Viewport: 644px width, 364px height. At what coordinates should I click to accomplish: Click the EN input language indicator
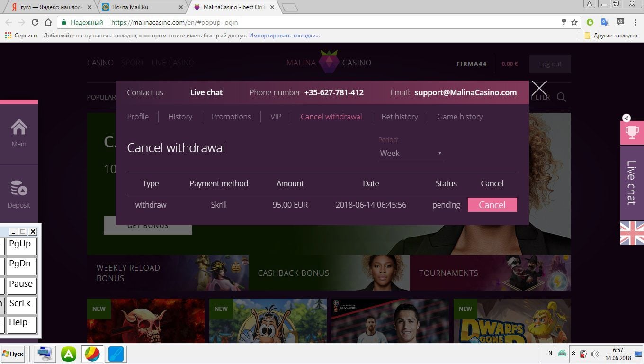pyautogui.click(x=548, y=353)
